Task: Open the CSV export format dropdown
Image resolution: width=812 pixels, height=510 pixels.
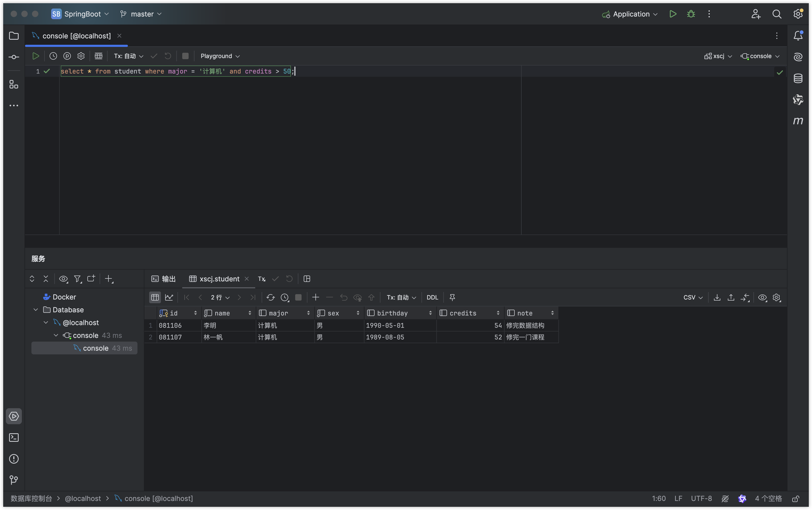Action: point(693,297)
